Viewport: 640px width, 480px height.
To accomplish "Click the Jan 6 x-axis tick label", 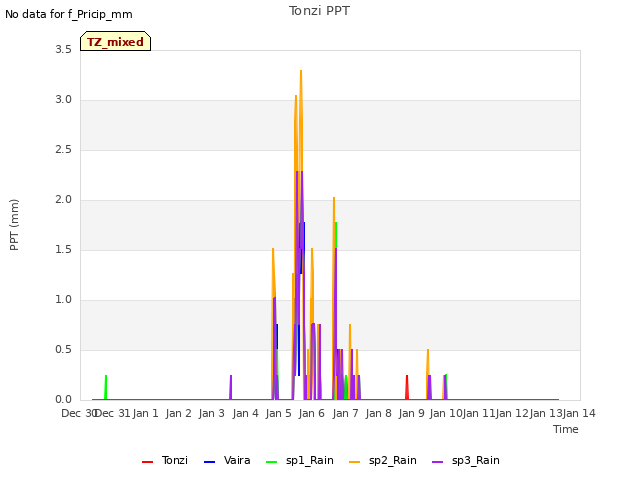I will tap(311, 413).
